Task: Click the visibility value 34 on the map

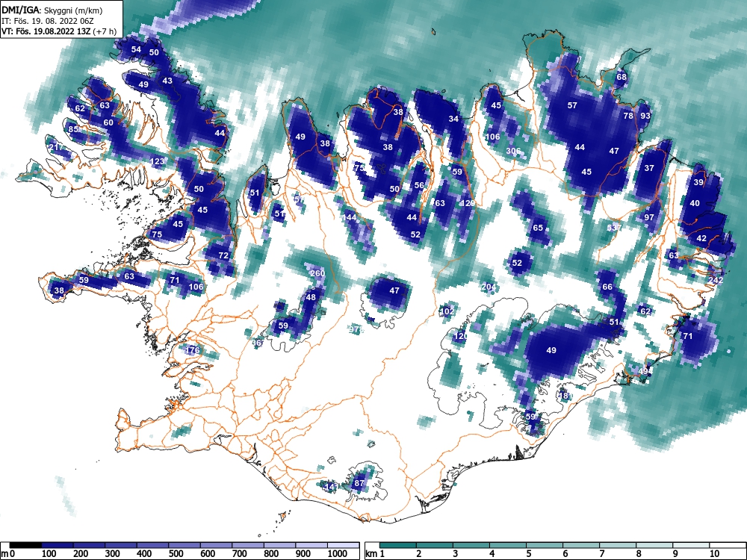Action: [x=453, y=119]
